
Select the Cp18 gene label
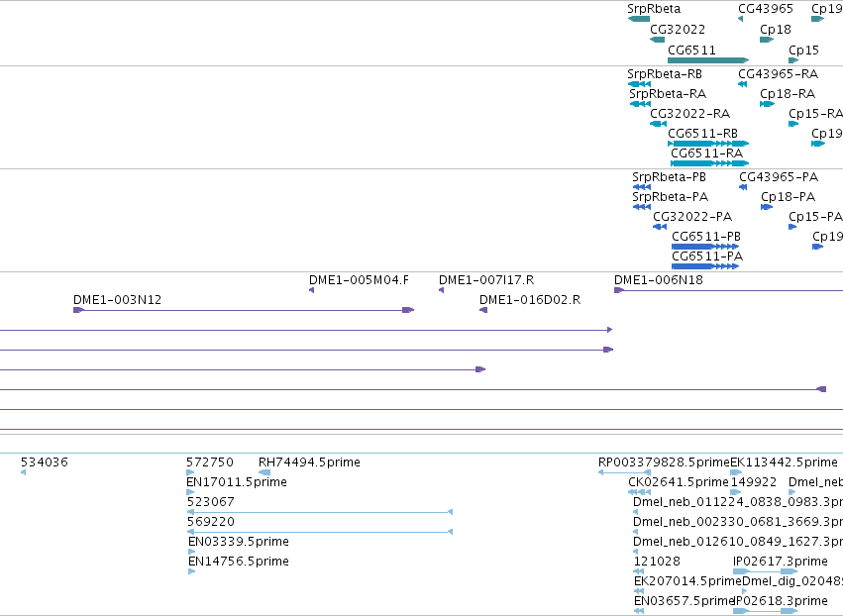click(776, 30)
